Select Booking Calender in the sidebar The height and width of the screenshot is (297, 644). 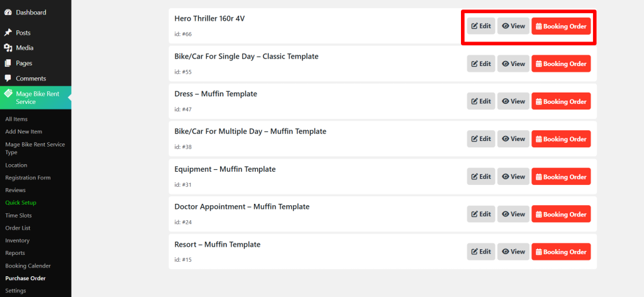pos(28,266)
